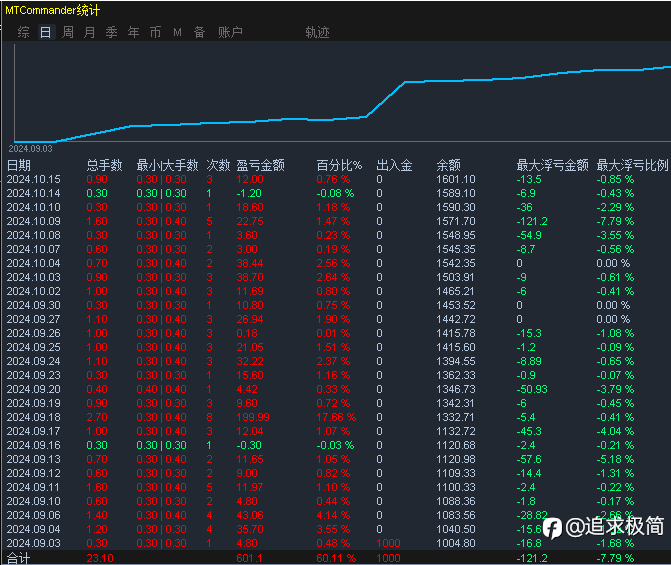Open the 轨迹 trajectory tab
The image size is (671, 565).
point(317,32)
